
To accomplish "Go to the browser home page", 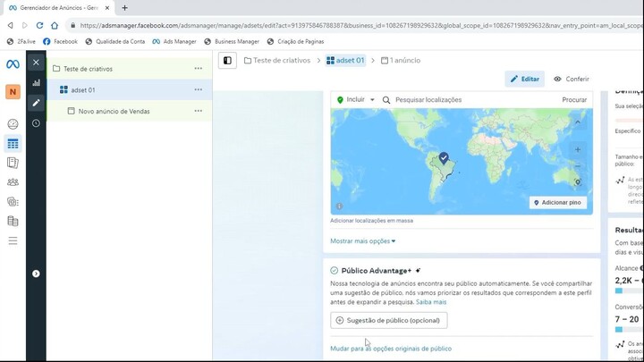I will [x=55, y=25].
